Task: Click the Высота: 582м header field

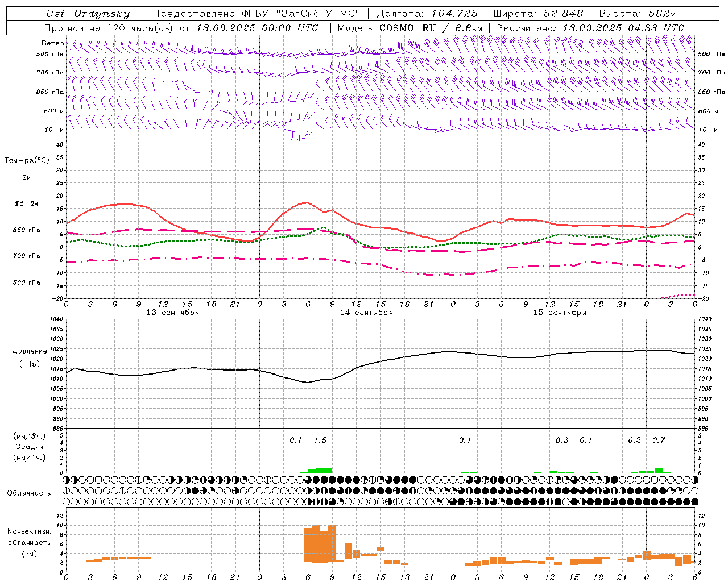Action: 638,14
